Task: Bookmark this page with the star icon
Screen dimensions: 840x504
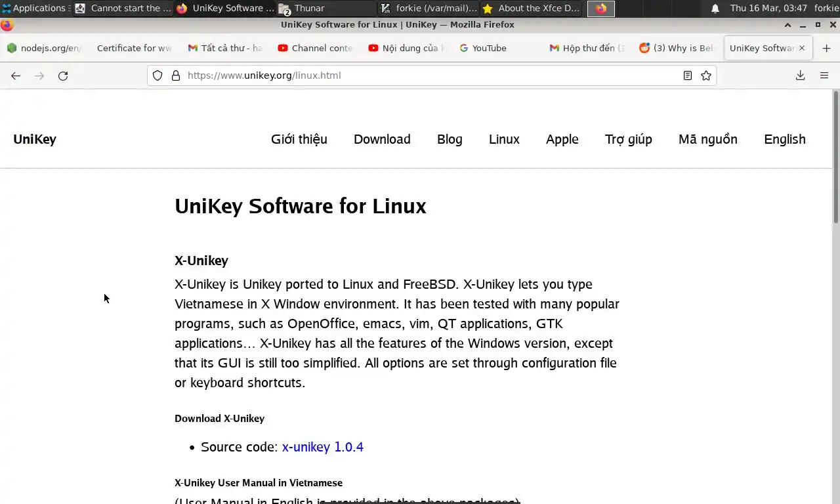Action: (706, 75)
